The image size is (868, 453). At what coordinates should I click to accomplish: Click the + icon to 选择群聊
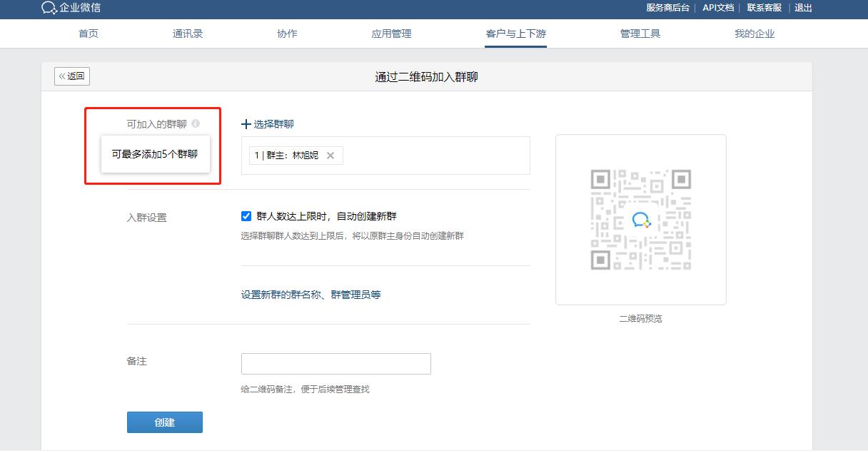[x=246, y=123]
